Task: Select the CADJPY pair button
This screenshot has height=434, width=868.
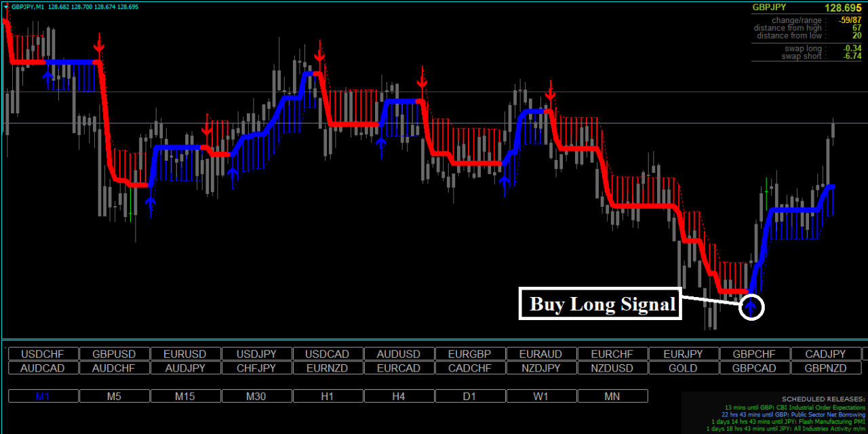Action: click(x=826, y=354)
